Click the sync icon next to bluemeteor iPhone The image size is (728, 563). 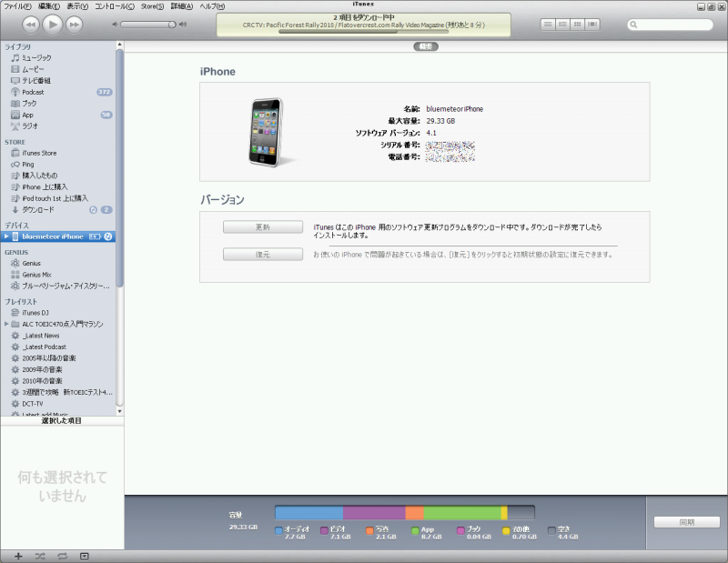(x=107, y=236)
